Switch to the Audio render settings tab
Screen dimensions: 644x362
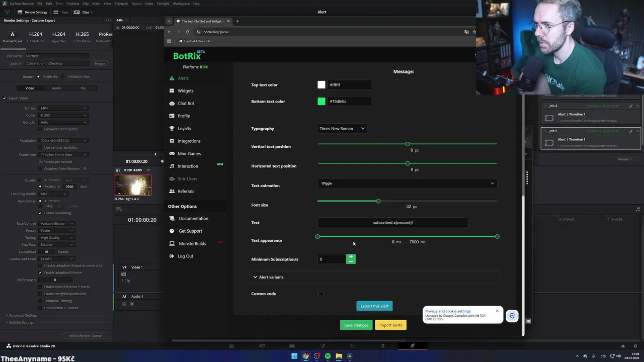coord(56,88)
